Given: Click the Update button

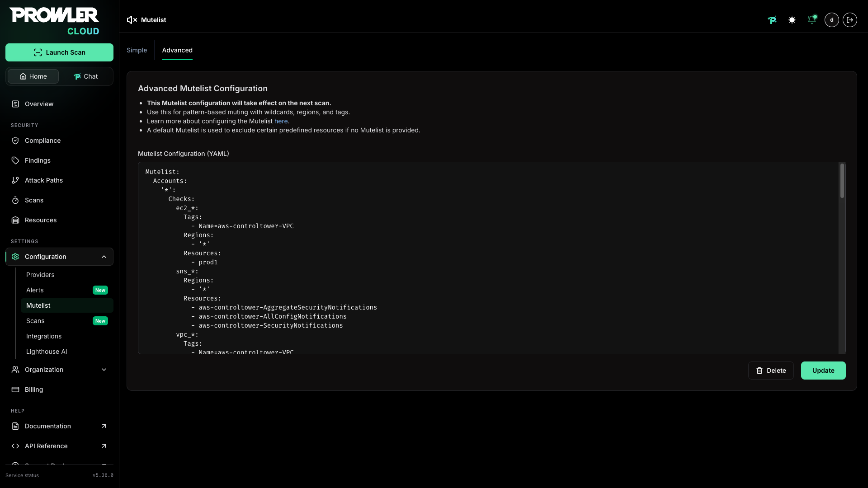Looking at the screenshot, I should click(823, 371).
